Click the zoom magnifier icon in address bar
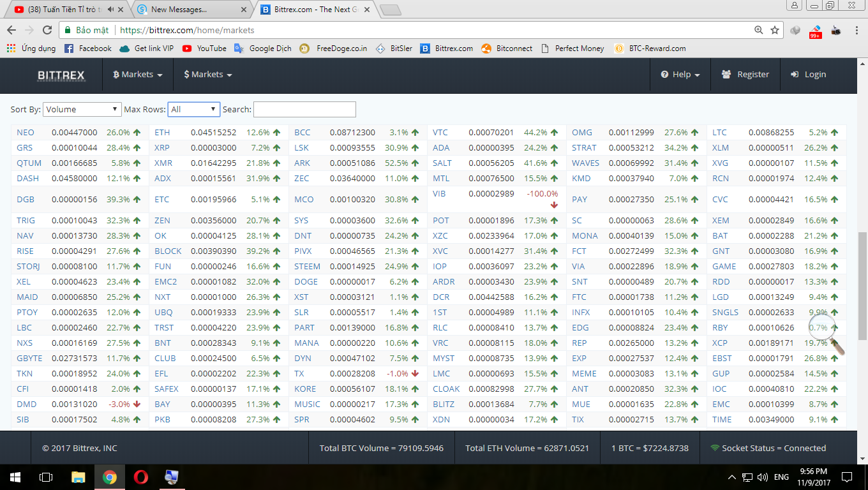 tap(759, 30)
